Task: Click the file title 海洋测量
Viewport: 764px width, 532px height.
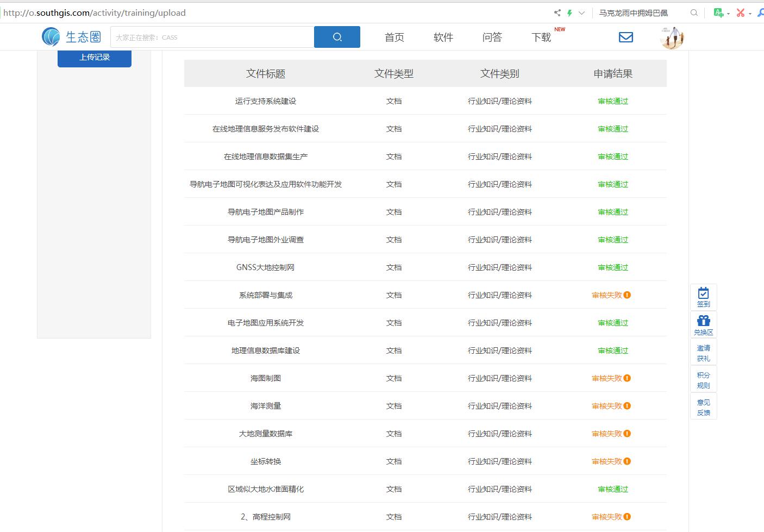Action: [266, 406]
